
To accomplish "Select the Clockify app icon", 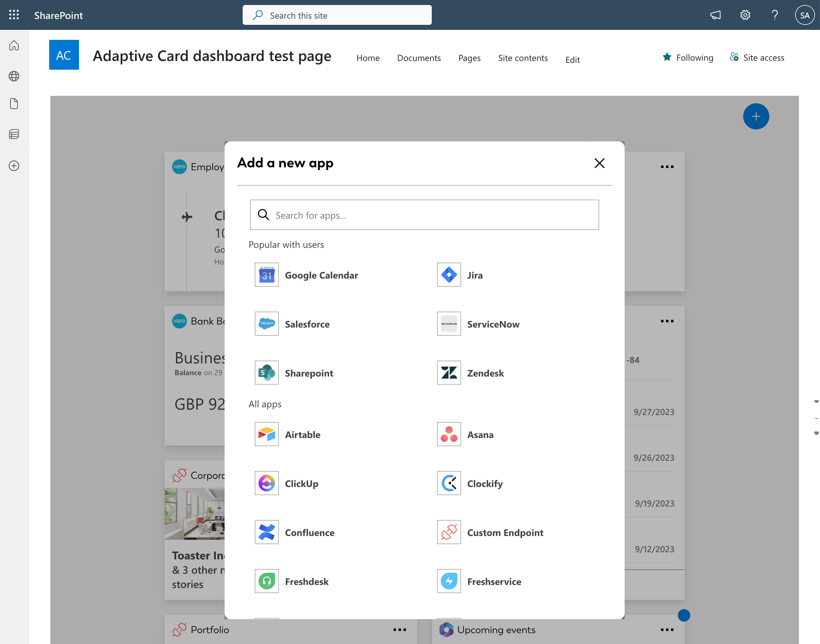I will point(449,483).
